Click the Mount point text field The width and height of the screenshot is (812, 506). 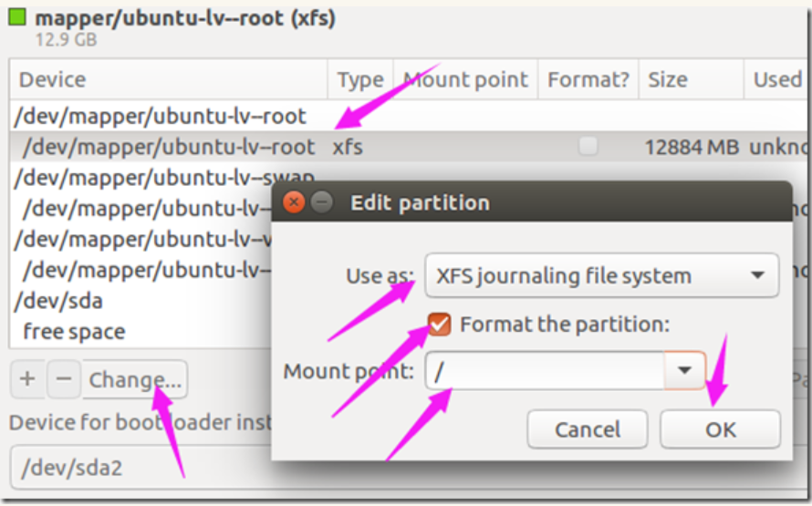(545, 370)
